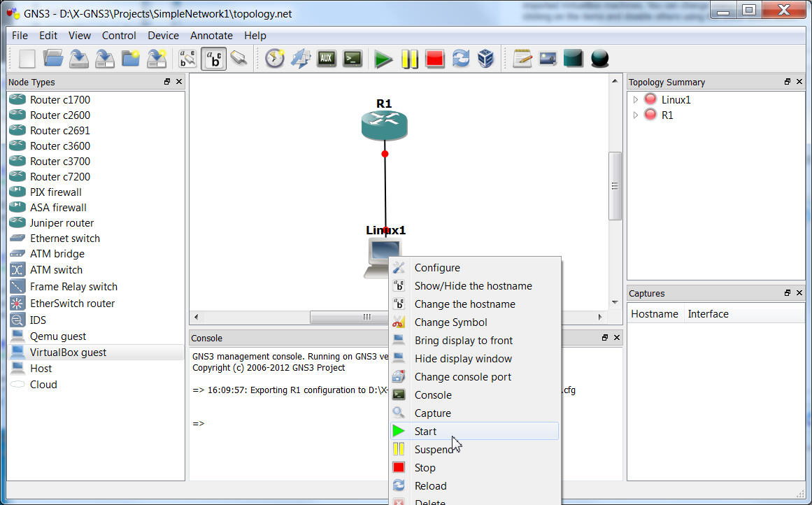Select Frame Relay switch node type
This screenshot has width=812, height=505.
(95, 287)
